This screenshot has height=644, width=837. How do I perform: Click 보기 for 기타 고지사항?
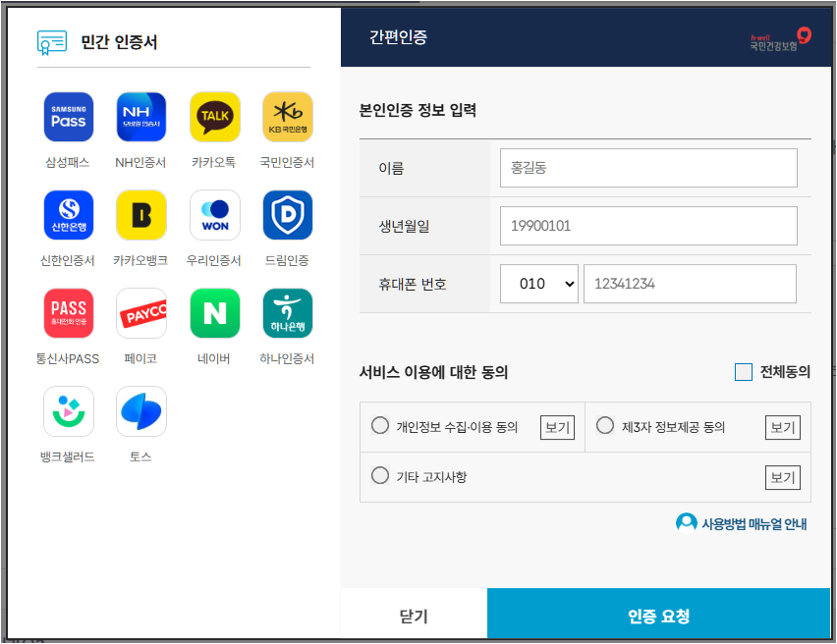(x=783, y=477)
